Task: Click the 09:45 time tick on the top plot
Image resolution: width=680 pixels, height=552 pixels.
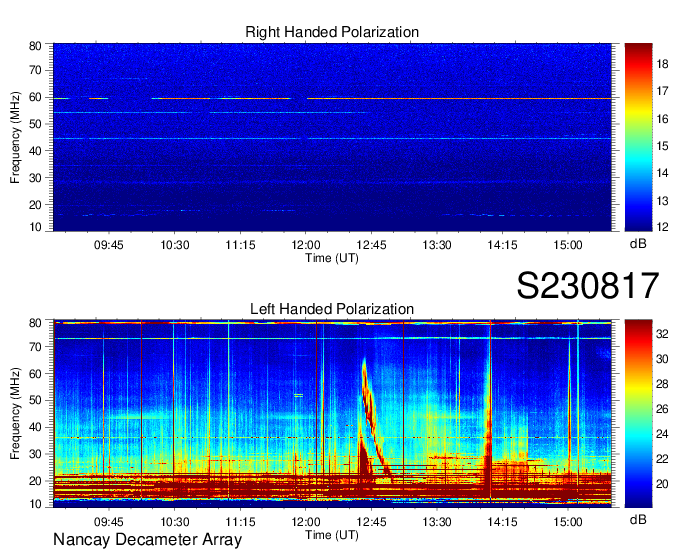Action: pos(108,245)
